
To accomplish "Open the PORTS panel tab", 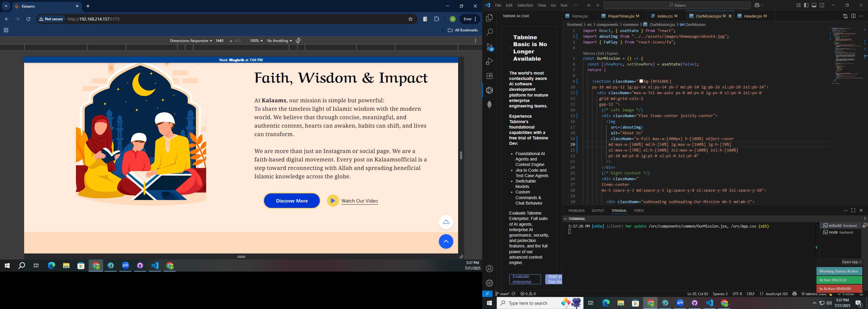I will 639,211.
